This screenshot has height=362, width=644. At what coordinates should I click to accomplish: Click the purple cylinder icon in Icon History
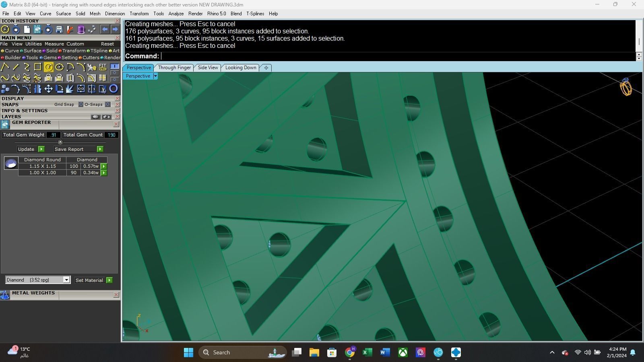[x=81, y=29]
